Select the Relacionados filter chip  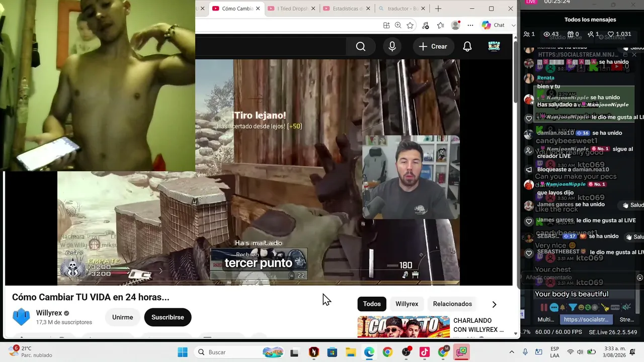pyautogui.click(x=452, y=304)
